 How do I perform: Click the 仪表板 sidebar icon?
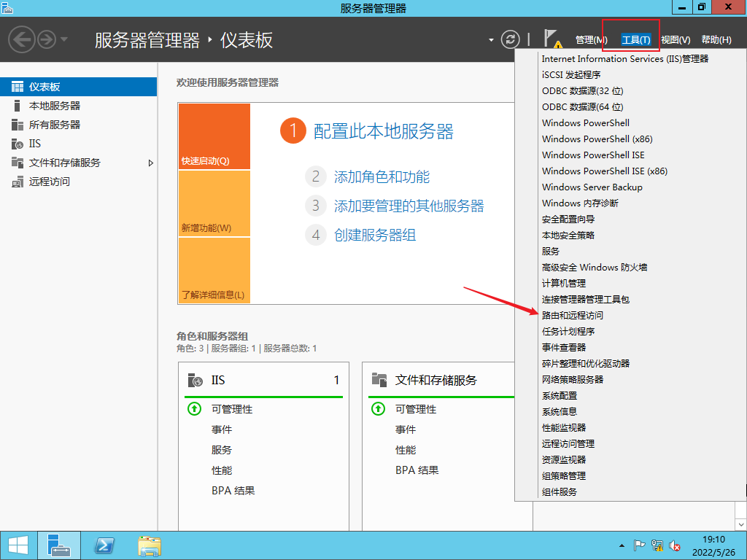click(x=18, y=87)
